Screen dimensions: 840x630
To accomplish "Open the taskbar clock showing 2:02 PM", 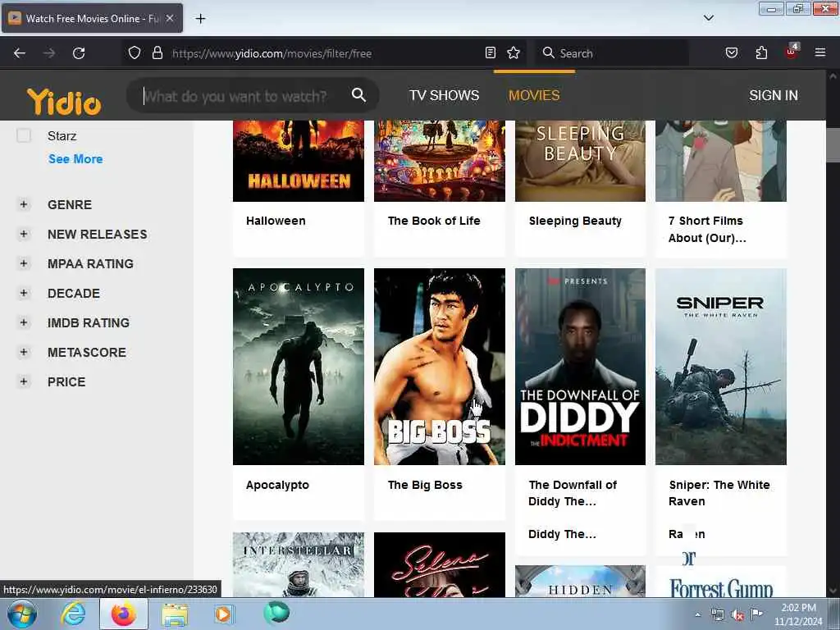I will click(x=798, y=614).
